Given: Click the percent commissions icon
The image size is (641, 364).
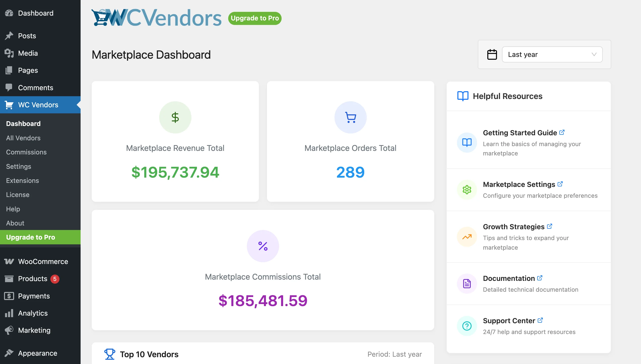Looking at the screenshot, I should (263, 246).
